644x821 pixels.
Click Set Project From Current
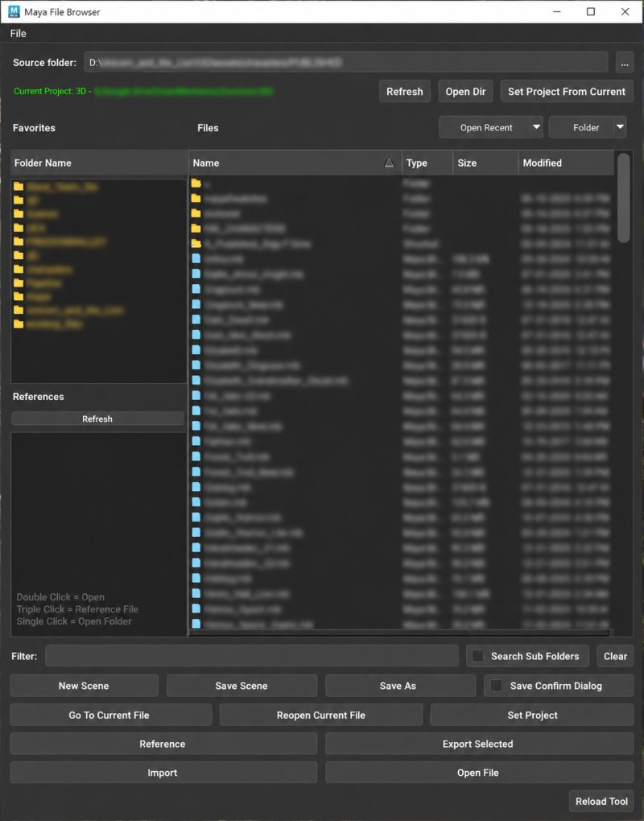[567, 92]
